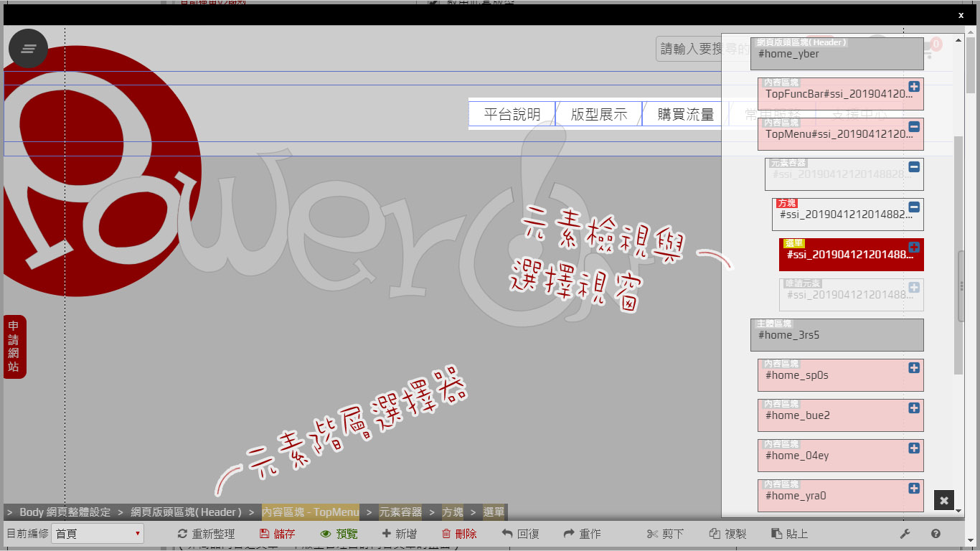Delete with the 刪除 button

[x=459, y=534]
